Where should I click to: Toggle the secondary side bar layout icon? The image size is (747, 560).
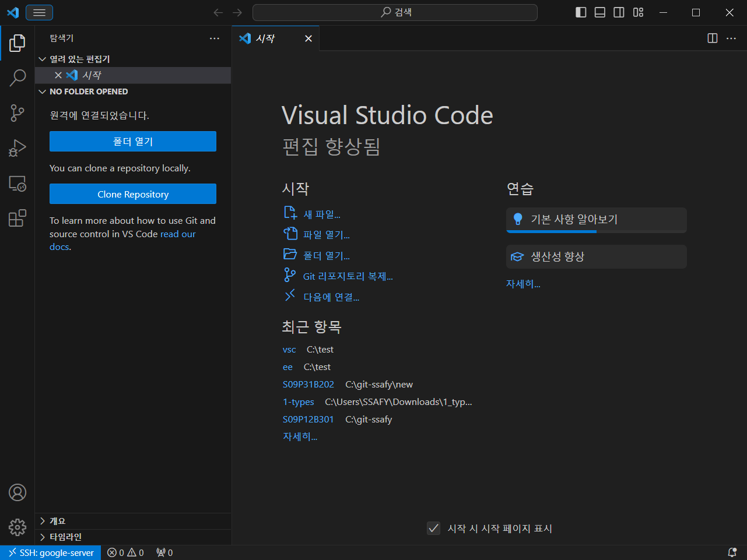point(619,12)
